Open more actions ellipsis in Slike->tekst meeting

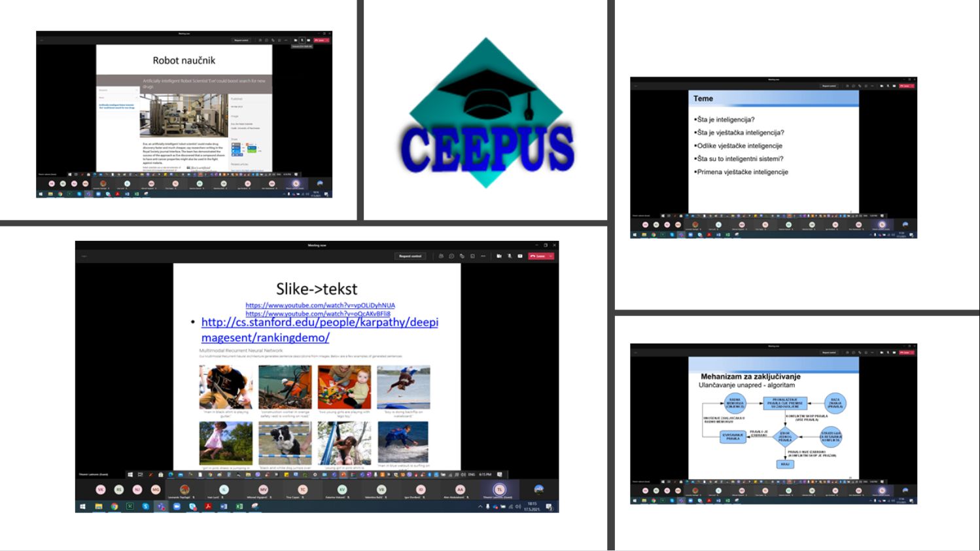(483, 256)
